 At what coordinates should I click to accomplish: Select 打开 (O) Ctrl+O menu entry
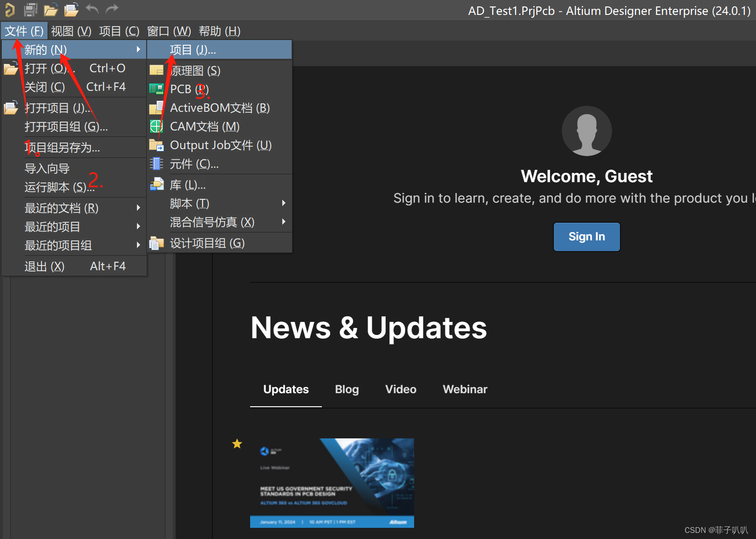74,68
